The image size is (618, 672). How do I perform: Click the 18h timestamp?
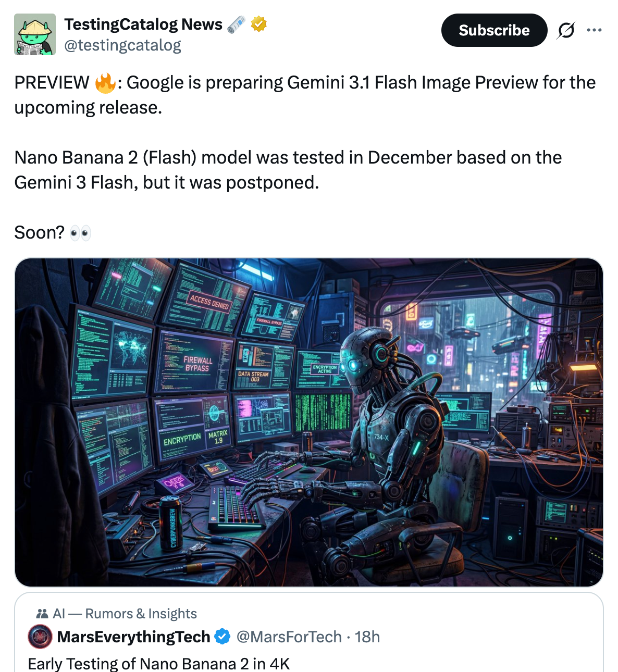pos(367,637)
